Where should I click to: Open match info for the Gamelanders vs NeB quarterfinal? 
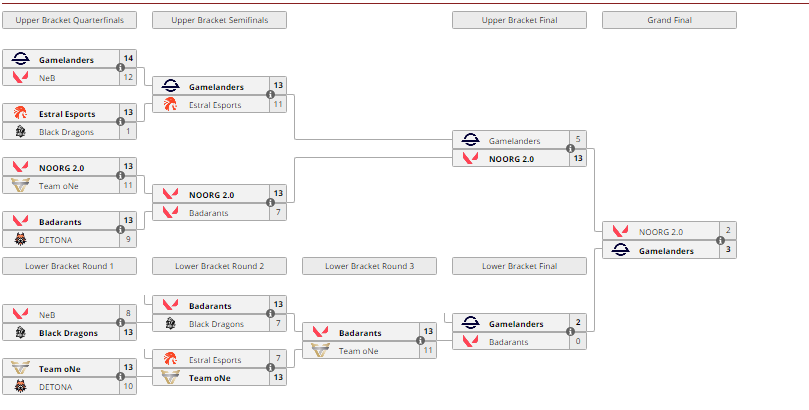[120, 68]
